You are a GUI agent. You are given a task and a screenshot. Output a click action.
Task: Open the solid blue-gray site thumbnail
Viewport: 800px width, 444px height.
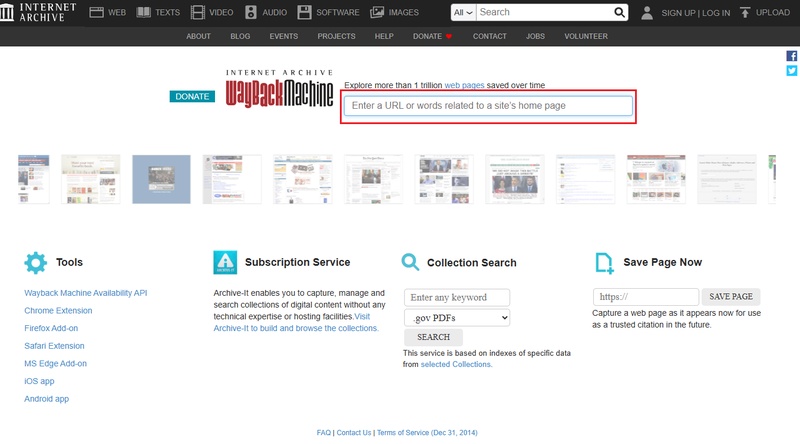161,179
